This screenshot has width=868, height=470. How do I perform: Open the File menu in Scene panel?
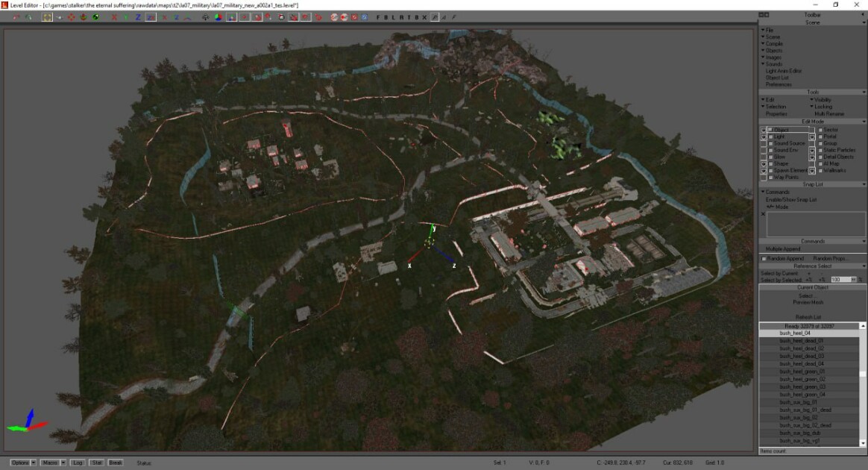[x=768, y=30]
